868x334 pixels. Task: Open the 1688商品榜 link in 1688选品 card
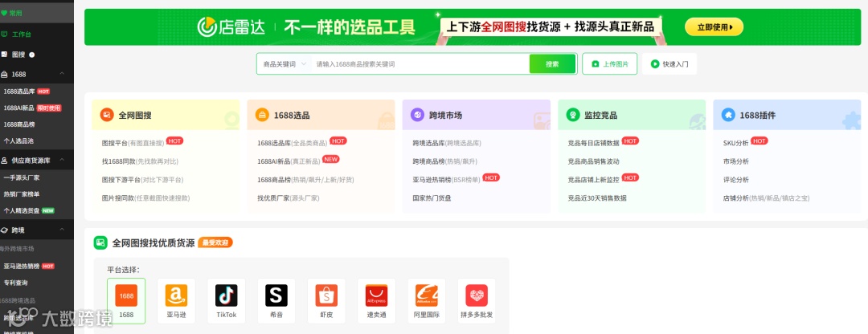[305, 180]
